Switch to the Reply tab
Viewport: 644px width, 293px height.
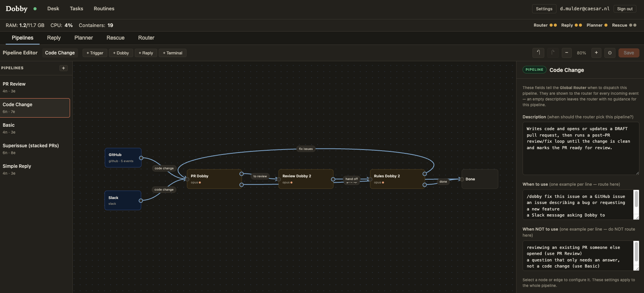click(x=54, y=38)
